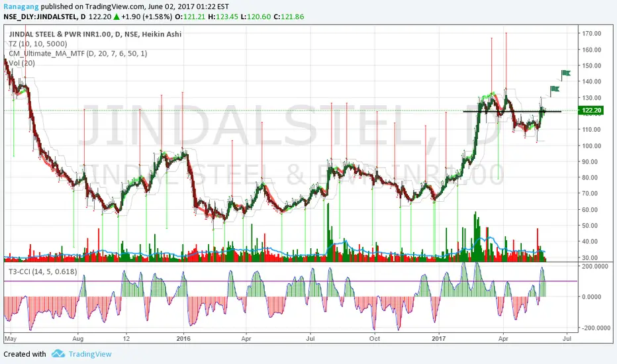Click the 'TZ (10, 10, 5000)' indicator label

(38, 44)
